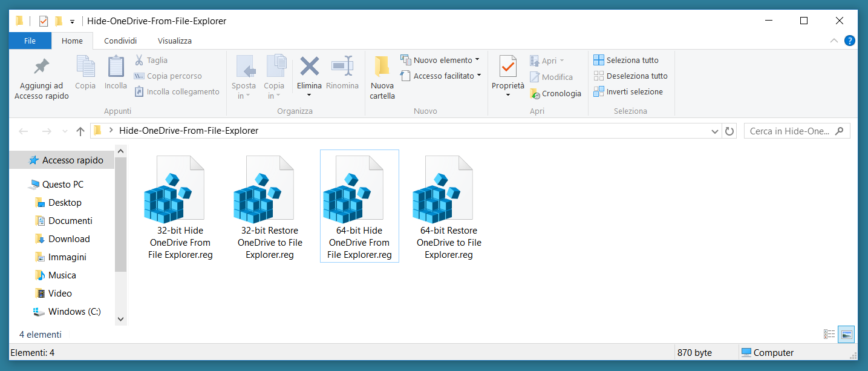Open the File menu tab
This screenshot has width=868, height=371.
30,41
